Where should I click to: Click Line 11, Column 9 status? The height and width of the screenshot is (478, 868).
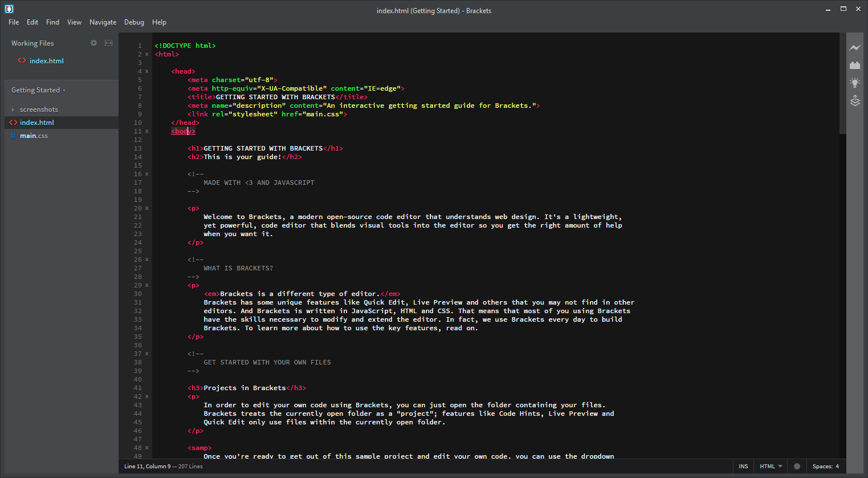point(147,467)
